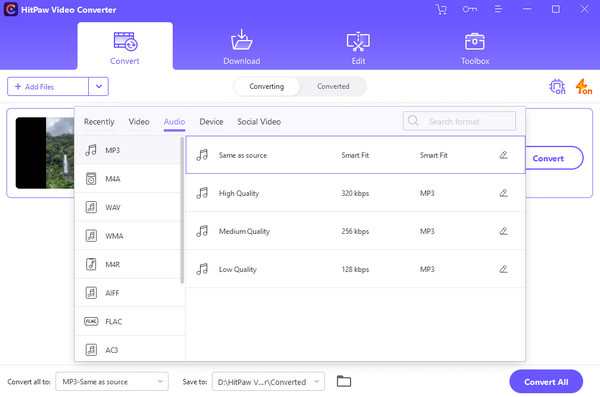
Task: Edit the Low Quality preset
Action: [503, 269]
